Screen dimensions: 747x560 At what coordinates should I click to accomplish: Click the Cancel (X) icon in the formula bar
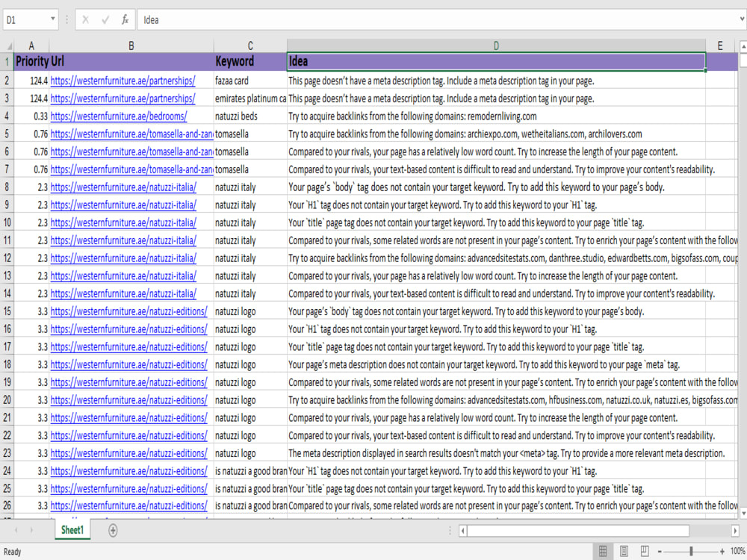[85, 20]
